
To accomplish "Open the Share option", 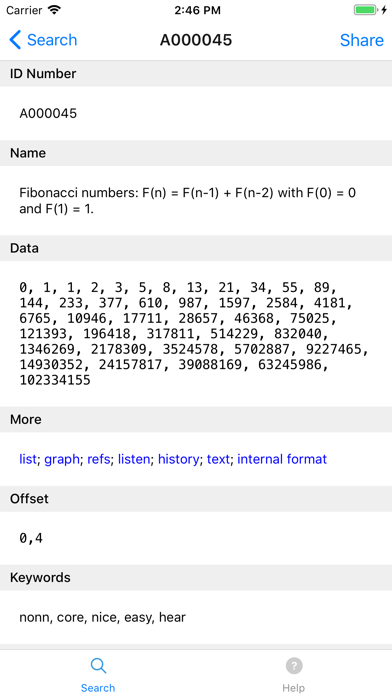I will point(361,40).
